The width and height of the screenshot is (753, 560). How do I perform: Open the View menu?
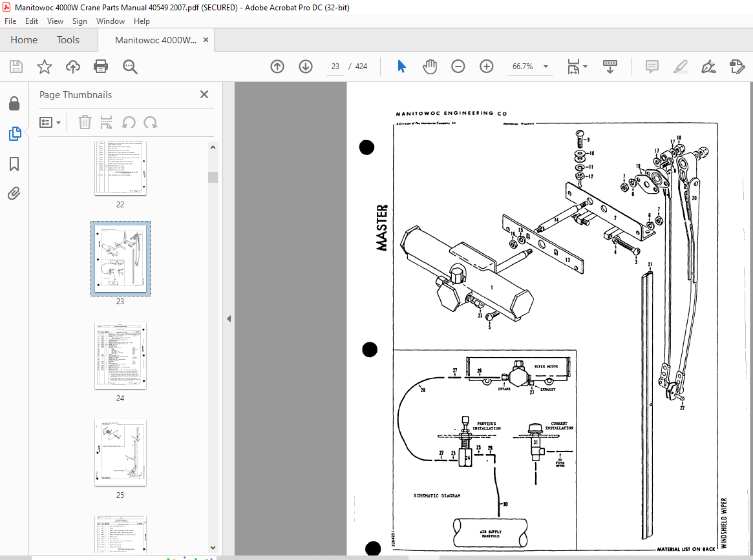point(55,21)
